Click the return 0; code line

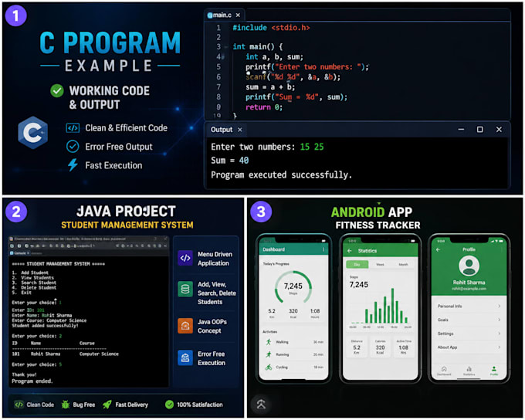(x=264, y=107)
